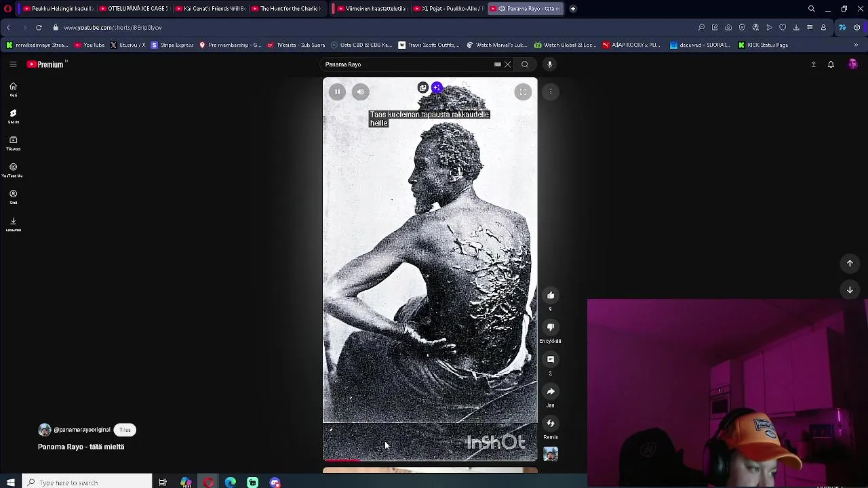Open the sound thumbnail below Remix
The image size is (868, 488).
[x=551, y=454]
